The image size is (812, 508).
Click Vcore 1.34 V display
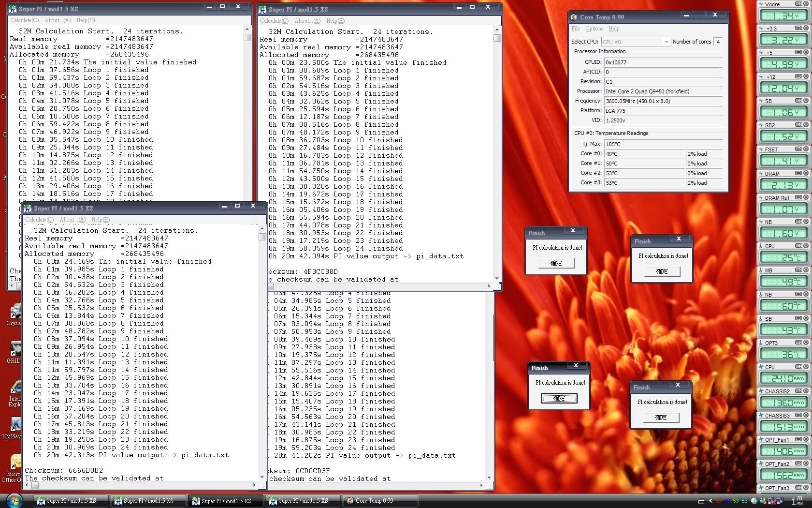pyautogui.click(x=783, y=16)
